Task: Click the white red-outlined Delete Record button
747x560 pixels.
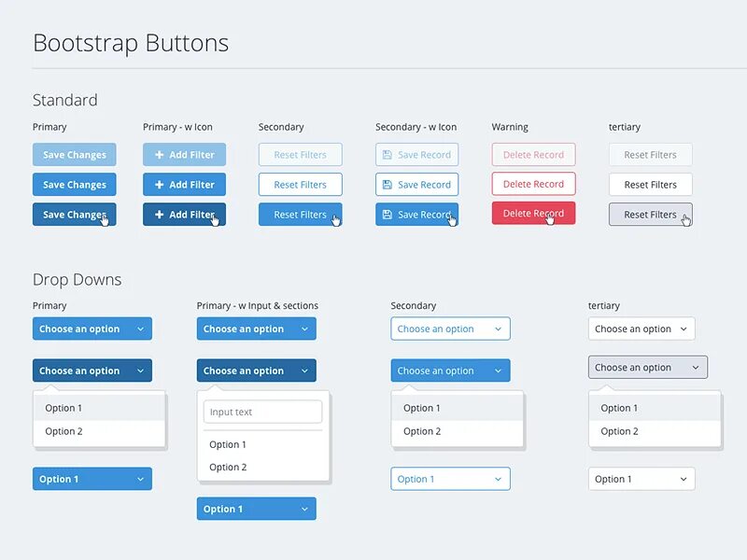Action: tap(533, 184)
